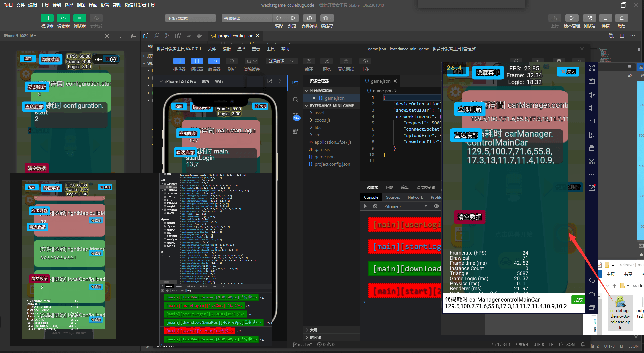
Task: Open WeChat editor extensions blocks icon
Action: tap(178, 36)
